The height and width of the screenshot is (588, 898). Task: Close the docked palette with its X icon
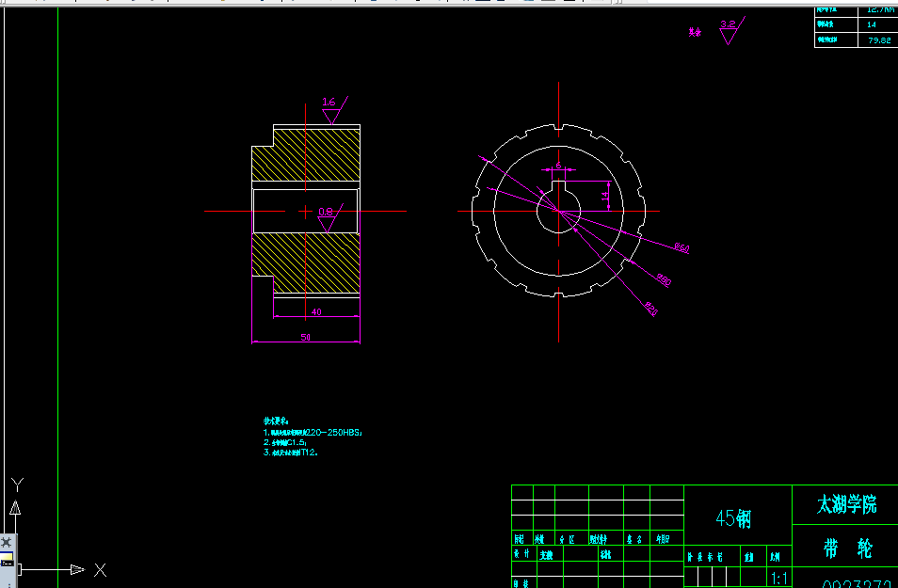[x=6, y=542]
